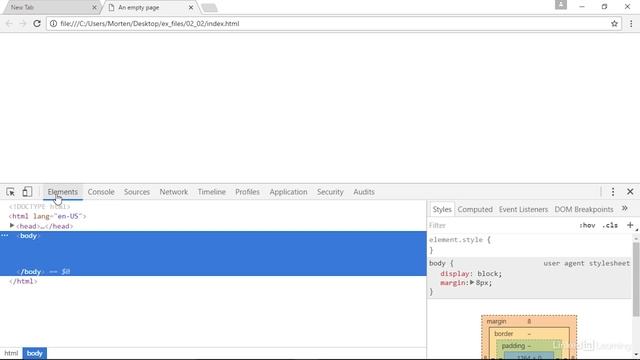Switch to the 'New Tab' browser tab

[x=51, y=8]
